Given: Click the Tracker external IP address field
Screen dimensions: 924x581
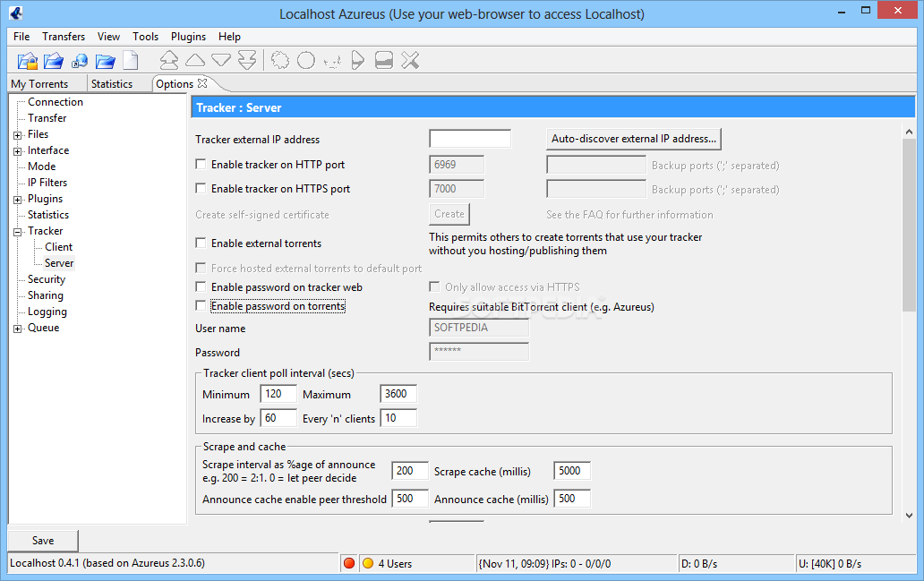Looking at the screenshot, I should [x=470, y=139].
